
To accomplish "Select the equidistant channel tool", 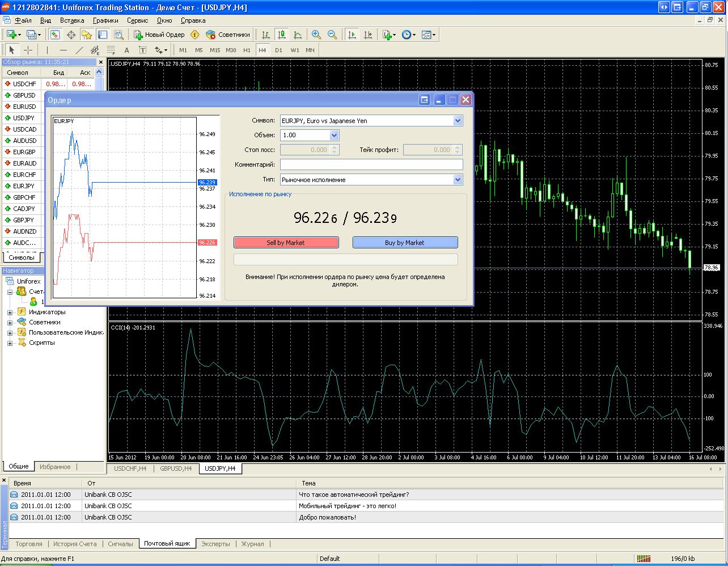I will tap(95, 50).
